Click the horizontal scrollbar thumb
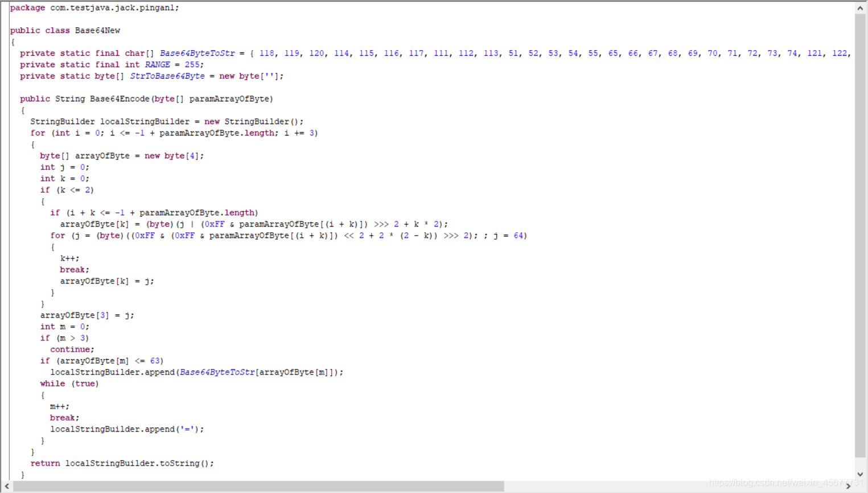Viewport: 868px width, 493px height. pyautogui.click(x=258, y=486)
